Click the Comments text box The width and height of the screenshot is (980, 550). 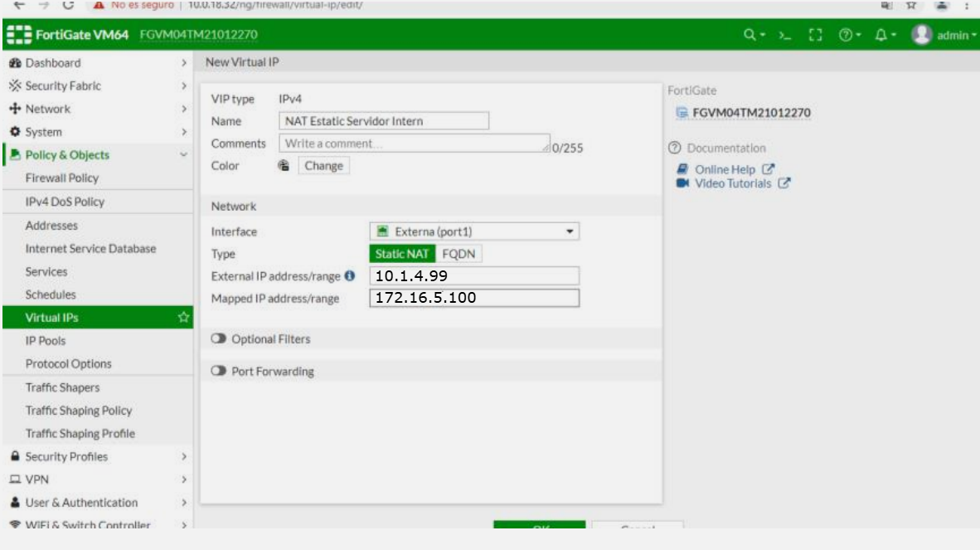[x=415, y=144]
